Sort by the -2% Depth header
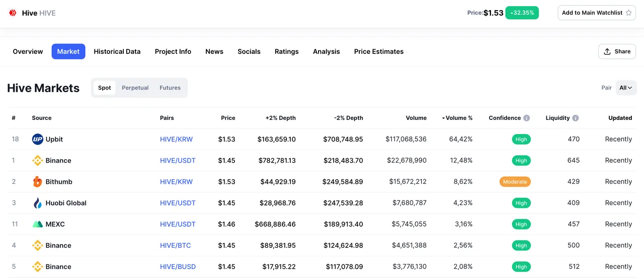The height and width of the screenshot is (278, 644). coord(348,118)
